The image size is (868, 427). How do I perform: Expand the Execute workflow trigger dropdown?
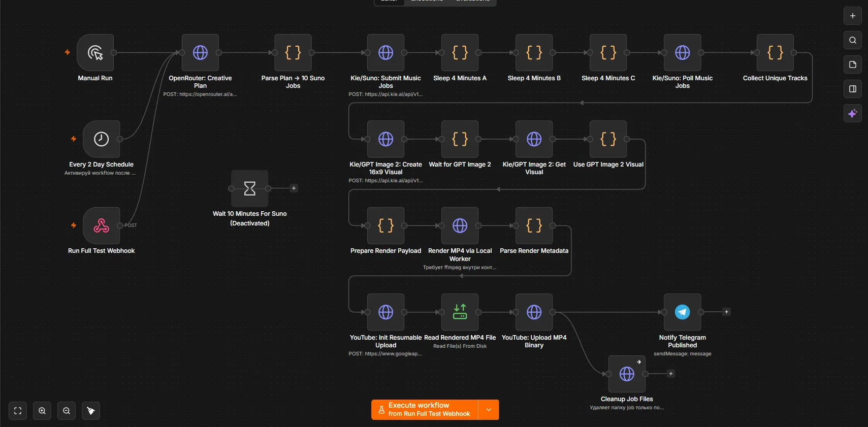[489, 410]
